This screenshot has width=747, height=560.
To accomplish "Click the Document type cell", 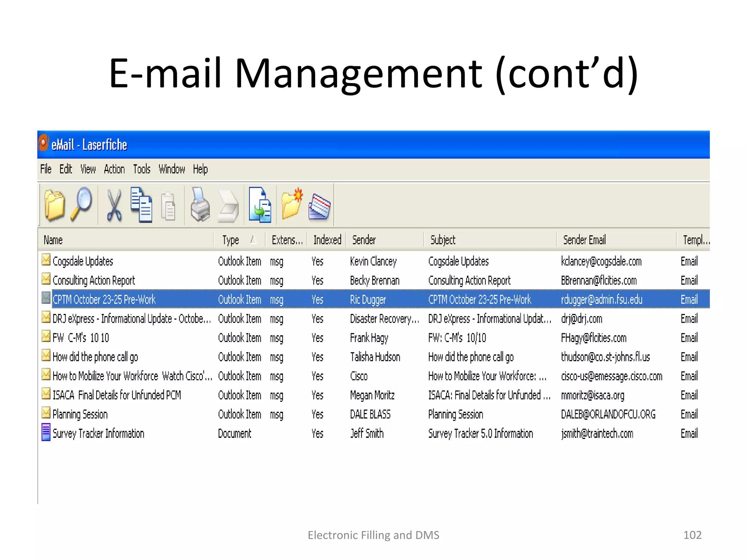I will 235,433.
